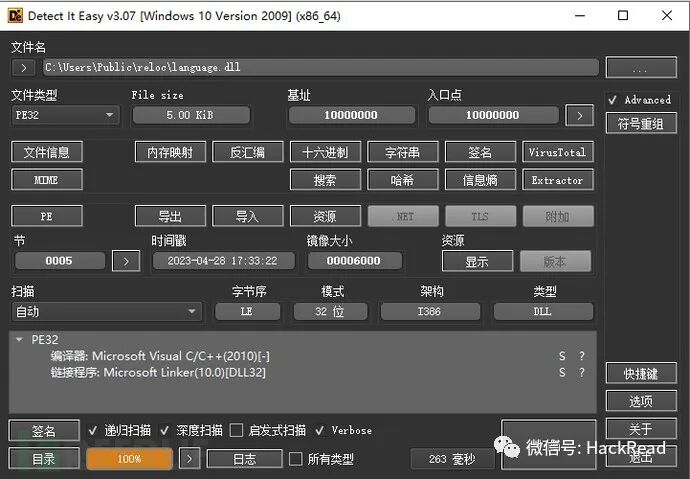The width and height of the screenshot is (690, 479).
Task: Click the 263 毫秒 scan time label
Action: (452, 459)
